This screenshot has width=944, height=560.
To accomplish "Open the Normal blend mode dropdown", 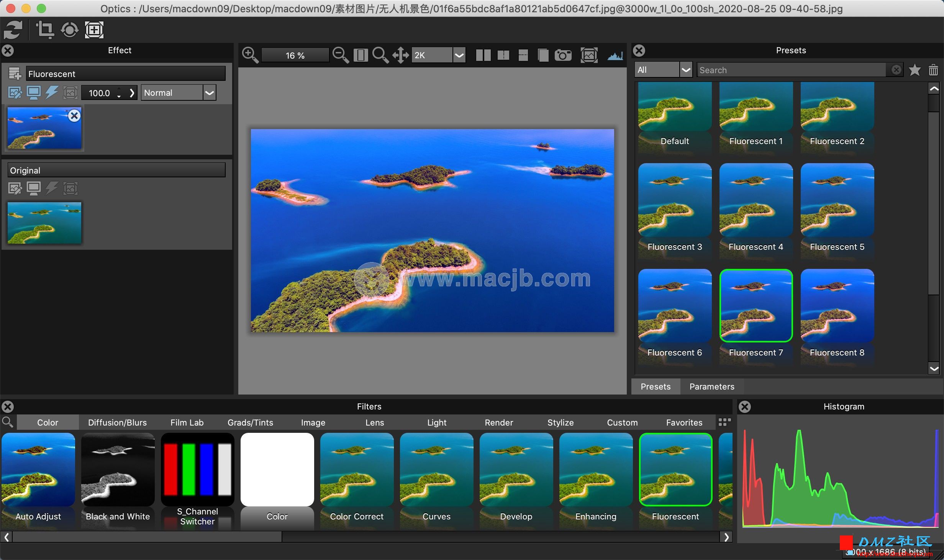I will click(x=179, y=93).
